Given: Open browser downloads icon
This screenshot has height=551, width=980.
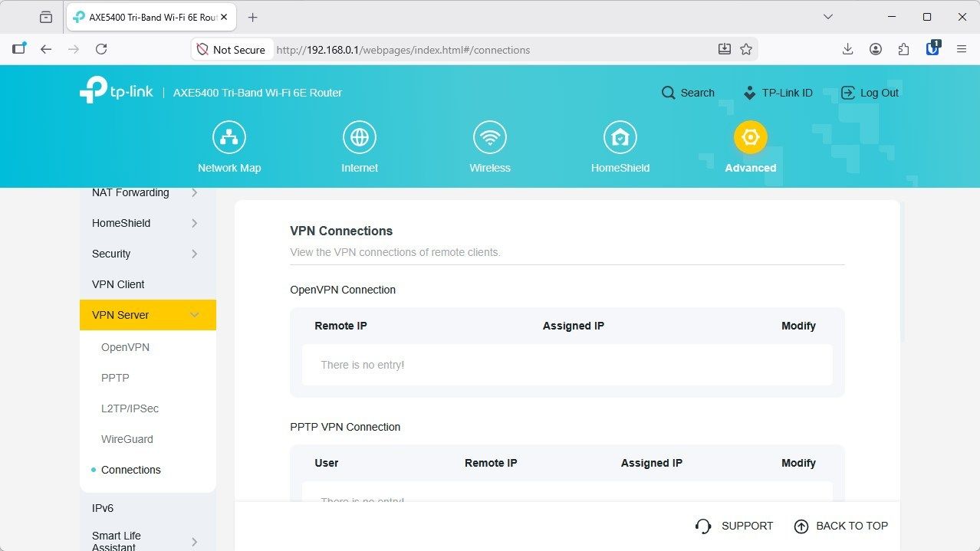Looking at the screenshot, I should pyautogui.click(x=847, y=49).
